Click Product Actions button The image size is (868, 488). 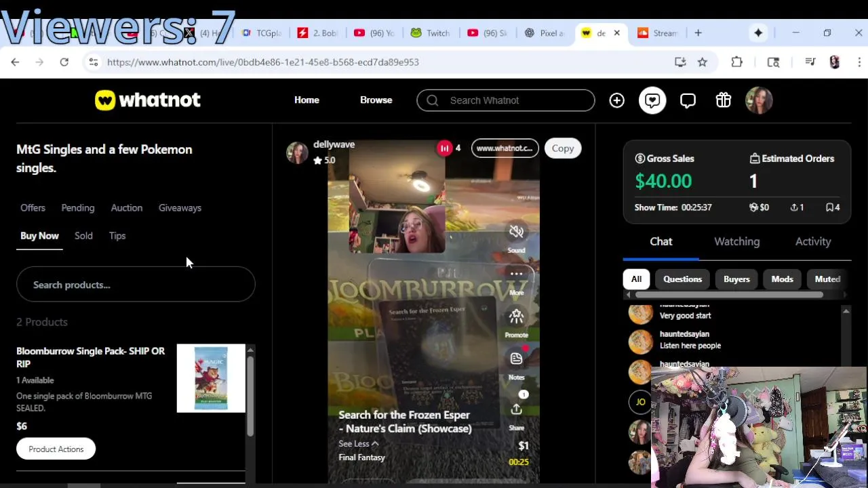(56, 449)
